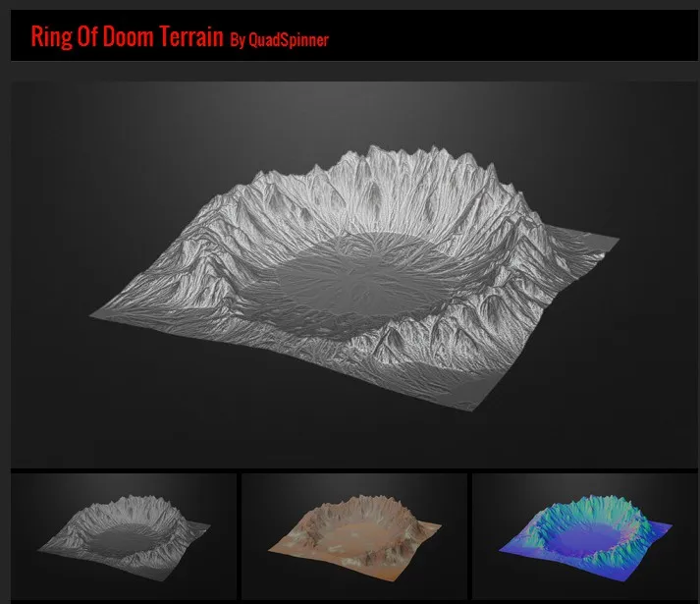Screen dimensions: 700x604
Task: Click the crater center in the gray thumbnail
Action: [x=128, y=540]
